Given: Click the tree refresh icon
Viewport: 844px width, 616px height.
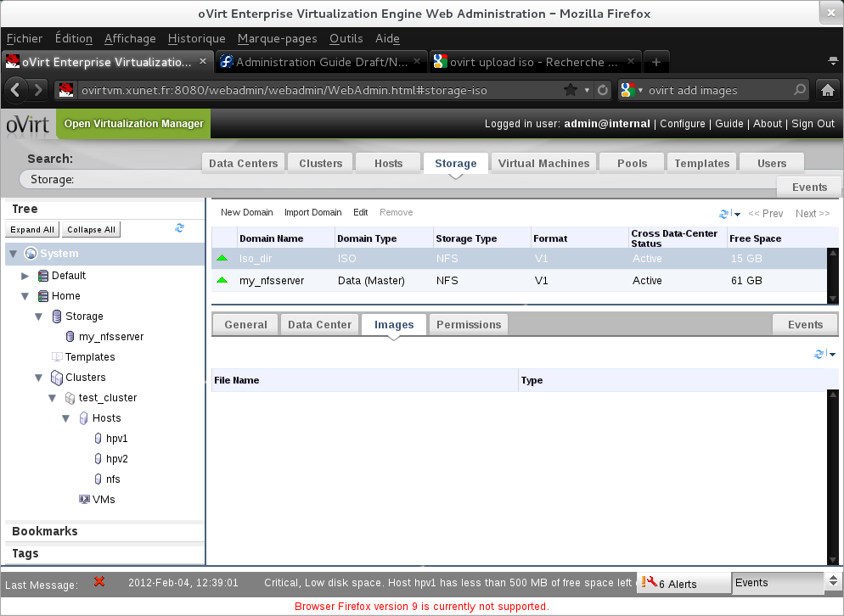Looking at the screenshot, I should [x=179, y=228].
